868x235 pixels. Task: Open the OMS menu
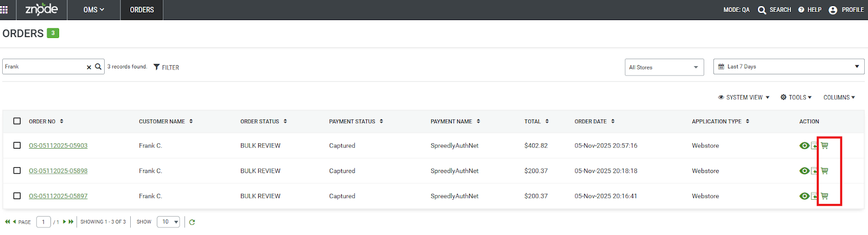[93, 10]
